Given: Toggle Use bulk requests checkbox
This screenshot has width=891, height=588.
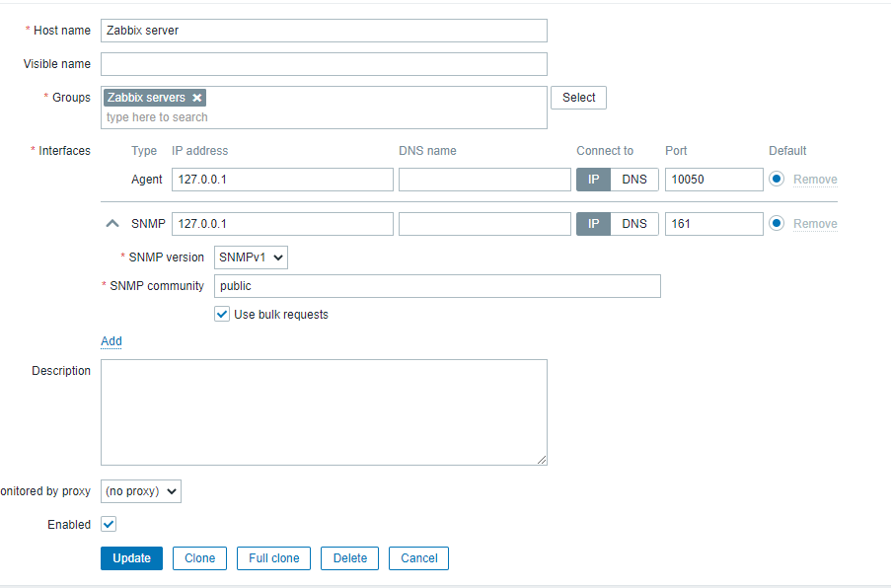Looking at the screenshot, I should 222,315.
